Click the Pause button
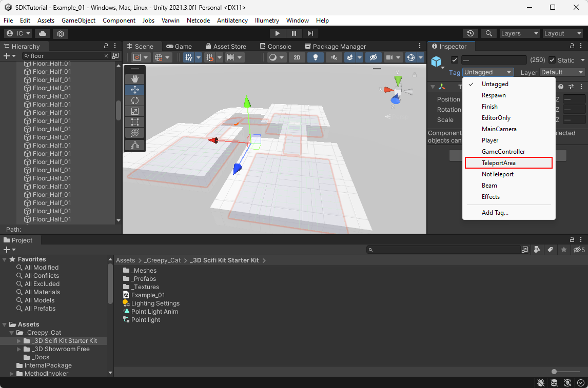The height and width of the screenshot is (388, 588). pyautogui.click(x=293, y=33)
